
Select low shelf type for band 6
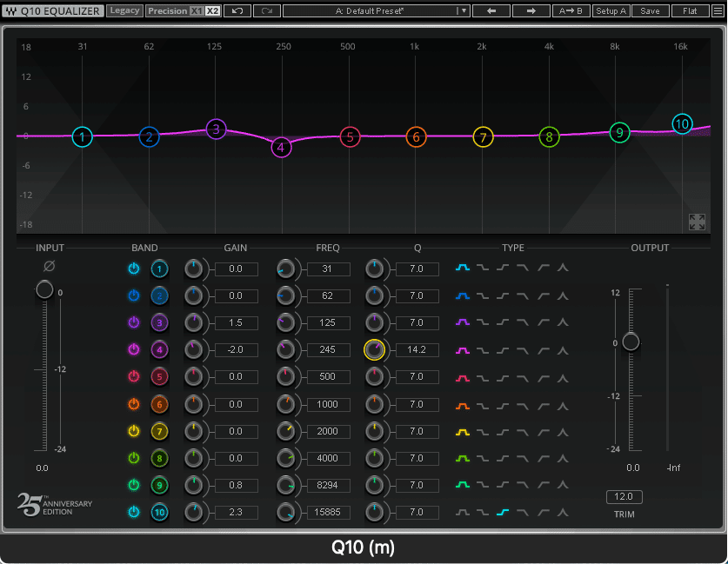click(483, 406)
